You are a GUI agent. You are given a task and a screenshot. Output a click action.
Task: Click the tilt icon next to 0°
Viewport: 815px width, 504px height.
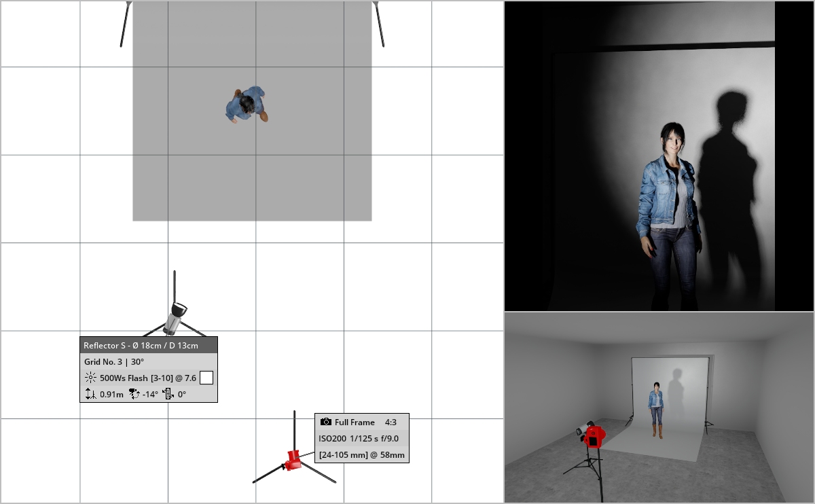pyautogui.click(x=168, y=394)
